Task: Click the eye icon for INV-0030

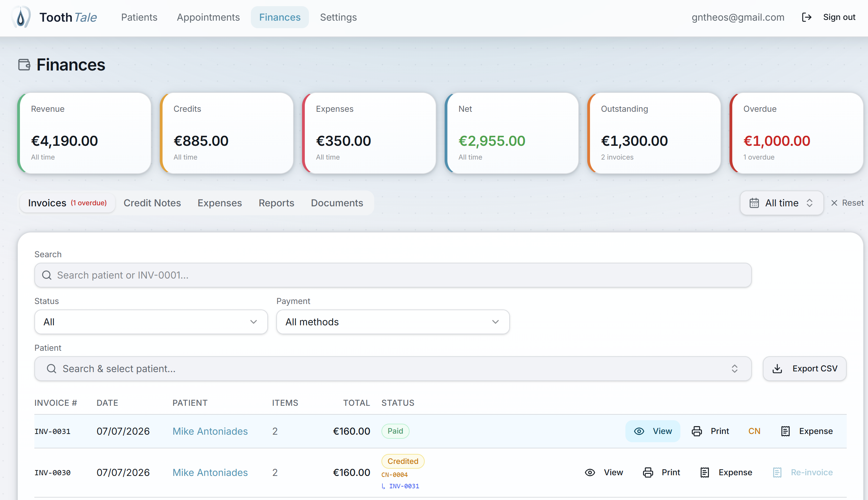Action: 590,472
